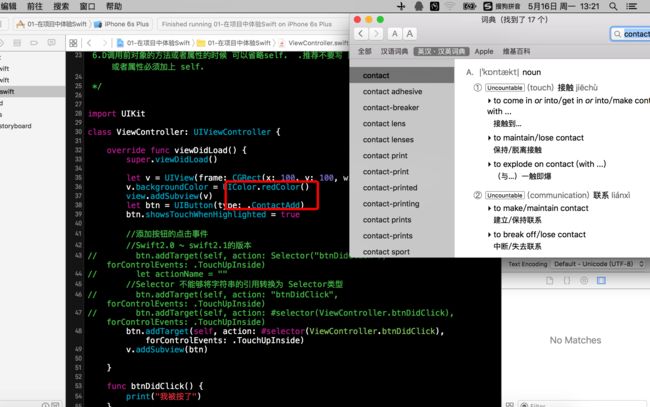The image size is (650, 407).
Task: Show Object library
Action: point(584,281)
